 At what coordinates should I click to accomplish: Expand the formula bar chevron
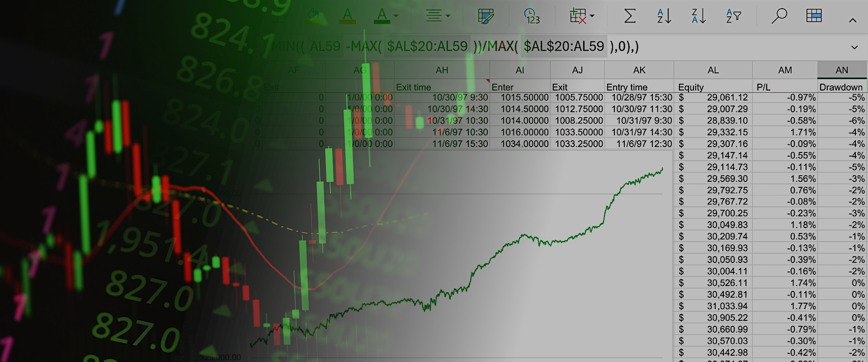click(x=854, y=47)
